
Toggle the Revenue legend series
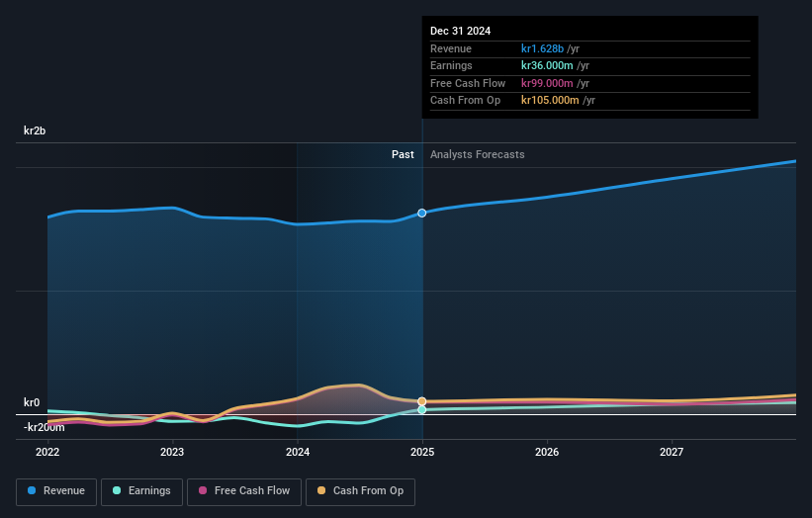click(56, 491)
